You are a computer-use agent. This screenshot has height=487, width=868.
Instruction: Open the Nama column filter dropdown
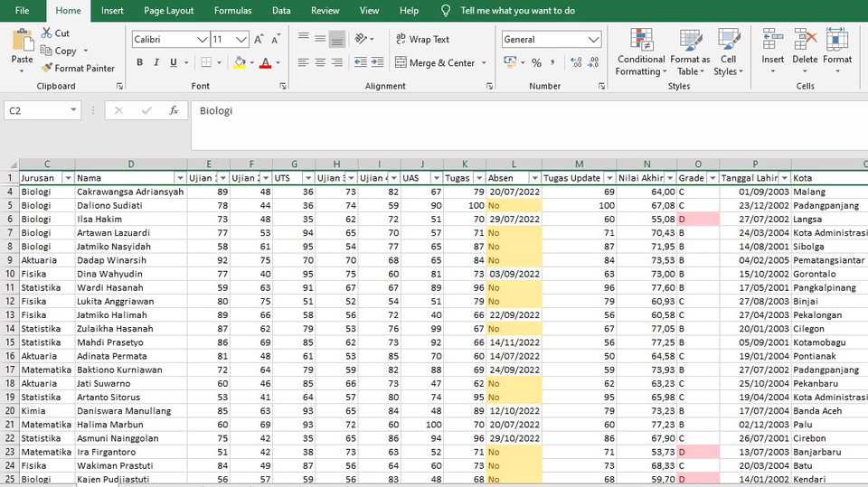click(180, 178)
